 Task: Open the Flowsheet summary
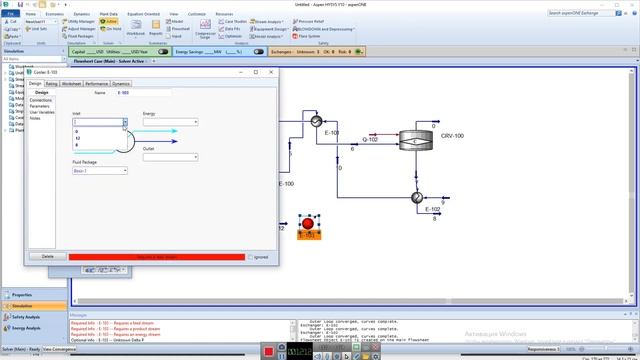click(x=178, y=29)
